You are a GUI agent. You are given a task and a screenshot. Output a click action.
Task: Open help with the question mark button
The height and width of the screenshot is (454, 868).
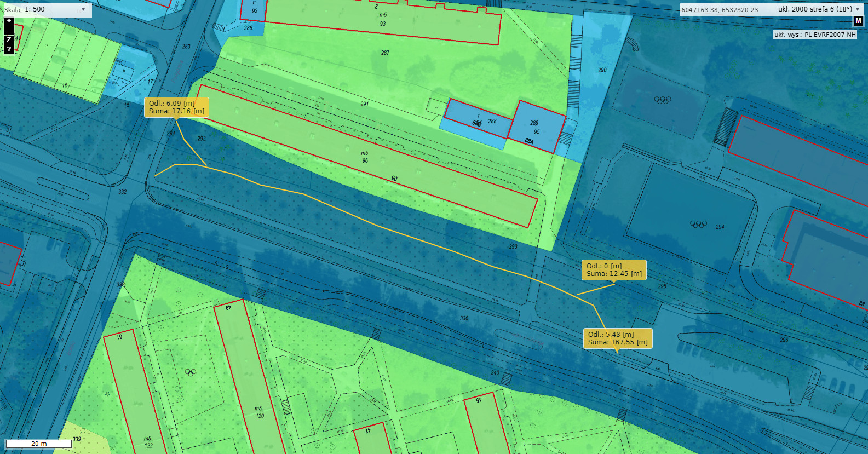pos(9,49)
